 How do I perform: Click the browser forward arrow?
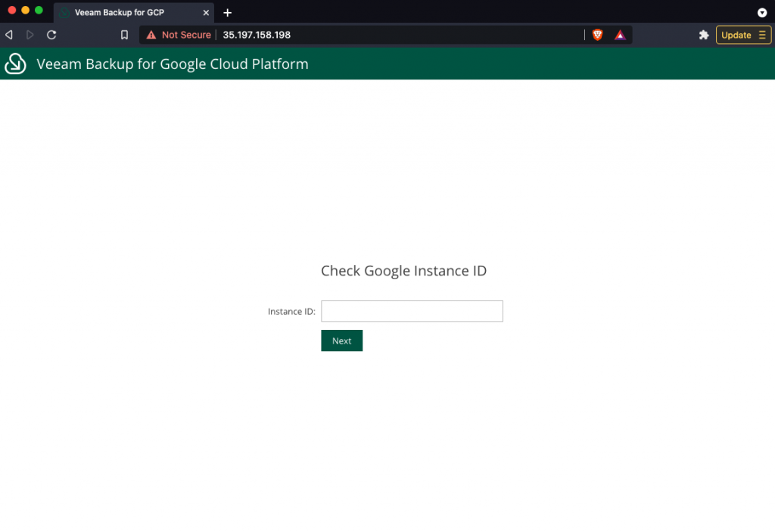coord(30,35)
